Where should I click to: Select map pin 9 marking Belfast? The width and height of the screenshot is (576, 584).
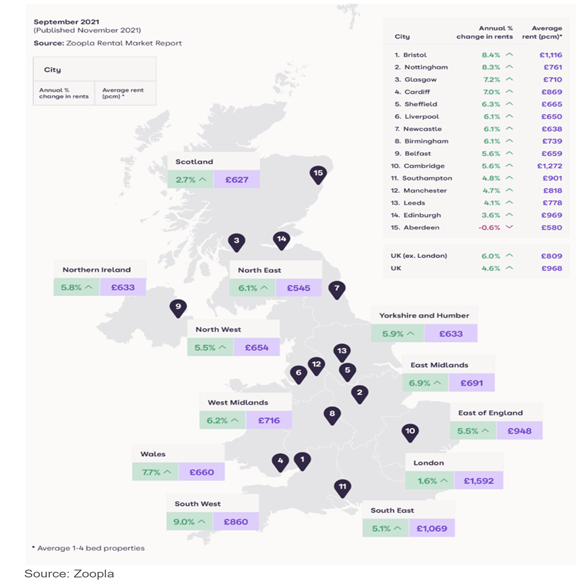pyautogui.click(x=178, y=308)
